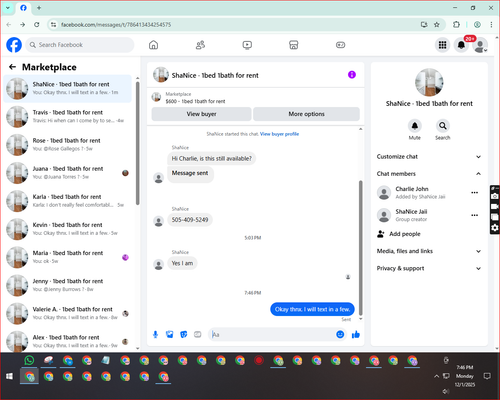This screenshot has height=400, width=500.
Task: Open the browser Extensions puzzle icon
Action: pyautogui.click(x=456, y=25)
